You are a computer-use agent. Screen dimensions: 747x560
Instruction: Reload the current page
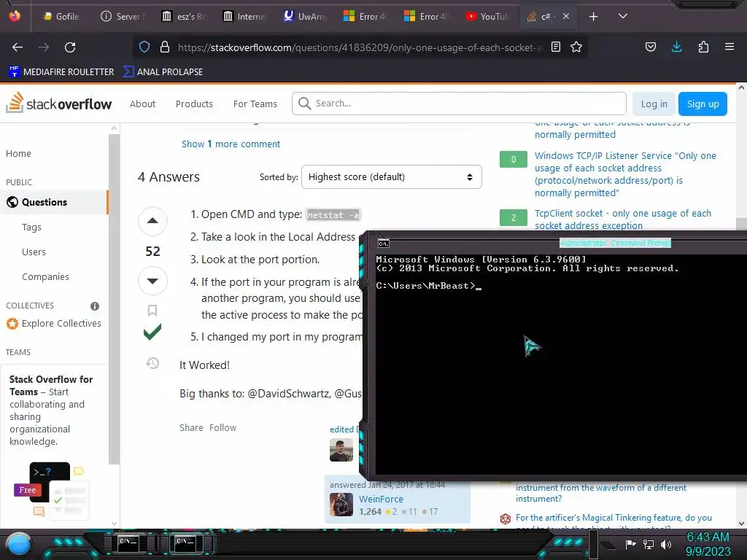tap(70, 47)
